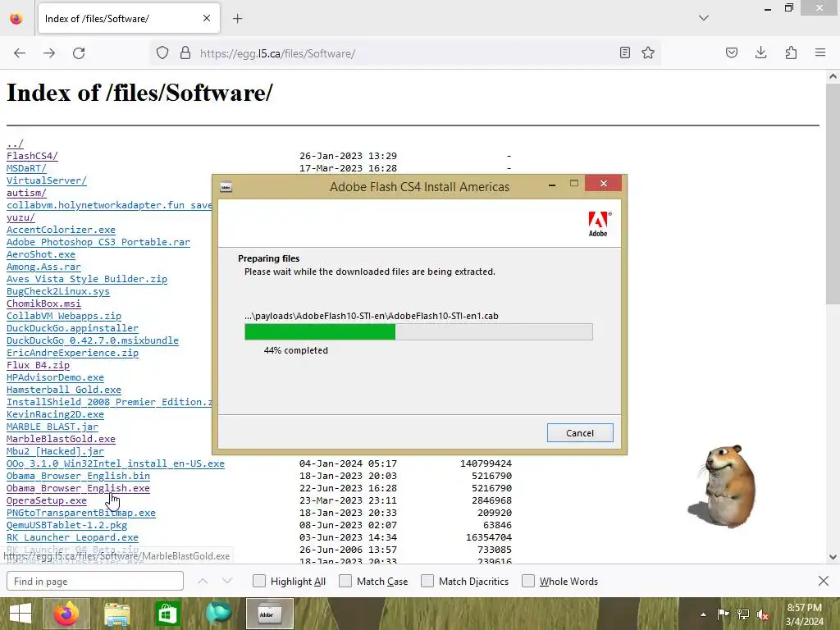Image resolution: width=840 pixels, height=630 pixels.
Task: Download Hamsterball_Gold.exe
Action: [x=64, y=390]
